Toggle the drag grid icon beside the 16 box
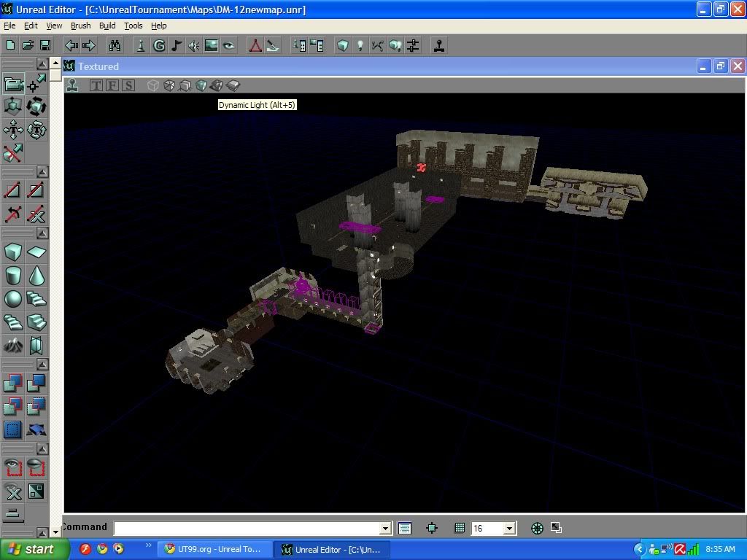The width and height of the screenshot is (747, 560). pyautogui.click(x=460, y=528)
